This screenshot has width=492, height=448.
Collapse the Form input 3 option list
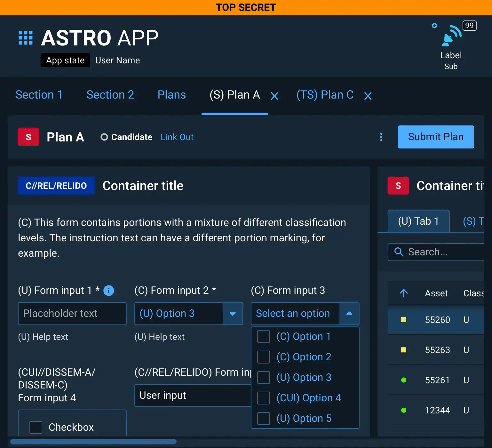(x=349, y=314)
